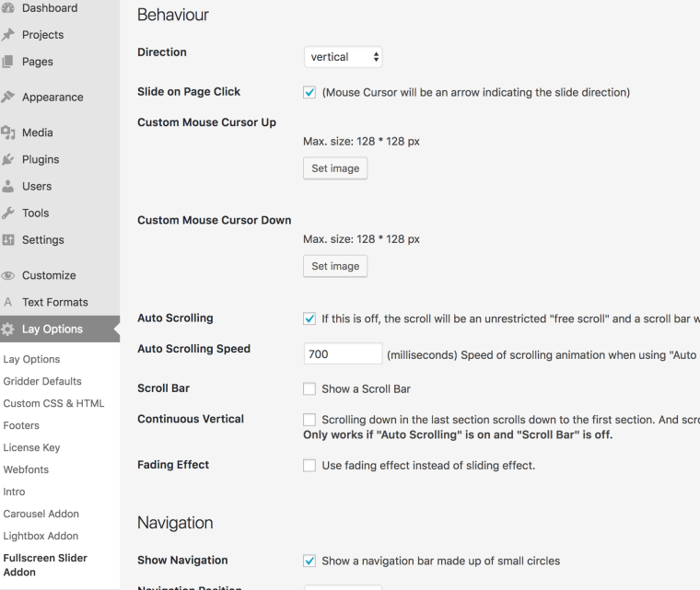Click the Tools wrench icon
The width and height of the screenshot is (700, 590).
coord(7,213)
